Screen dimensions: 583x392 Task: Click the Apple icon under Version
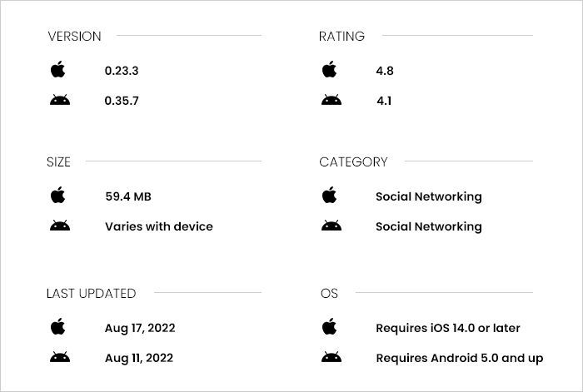57,69
